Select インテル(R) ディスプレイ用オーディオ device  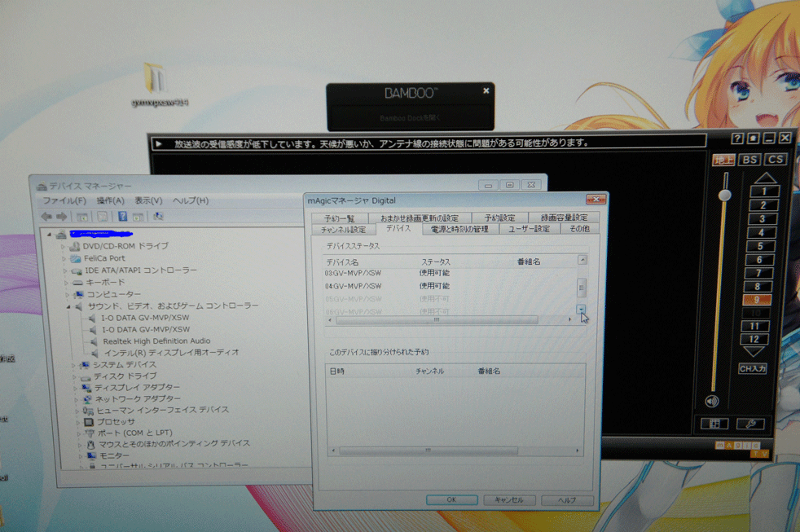pyautogui.click(x=171, y=353)
